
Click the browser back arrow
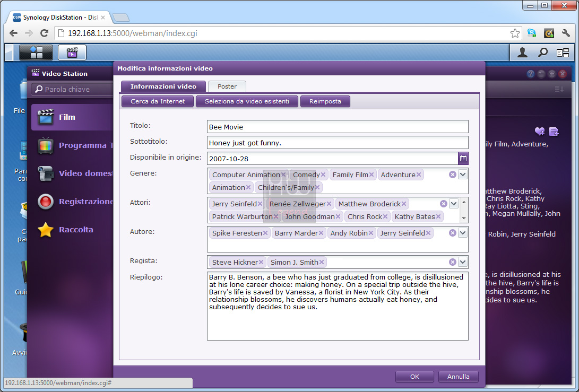(x=13, y=33)
